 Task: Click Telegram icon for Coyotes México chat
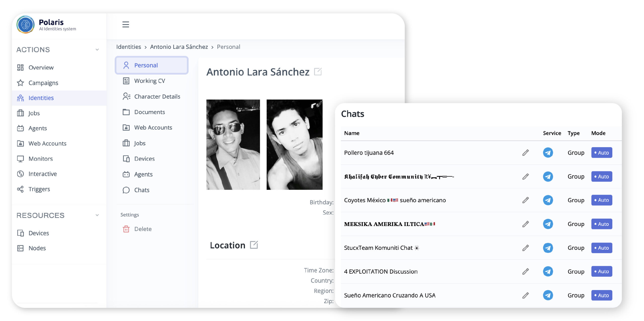point(548,200)
